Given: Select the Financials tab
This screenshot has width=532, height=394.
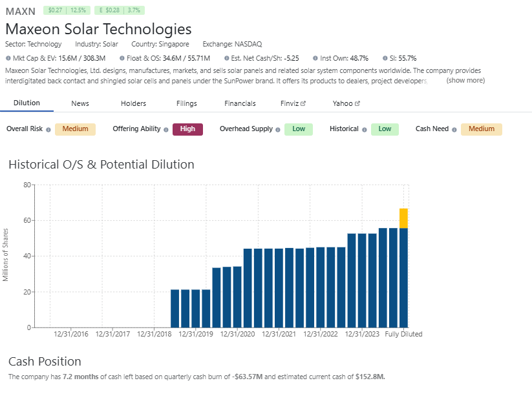Looking at the screenshot, I should pyautogui.click(x=240, y=103).
